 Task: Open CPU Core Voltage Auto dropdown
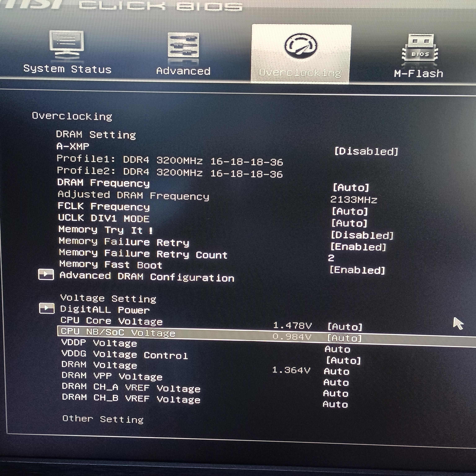(x=345, y=327)
